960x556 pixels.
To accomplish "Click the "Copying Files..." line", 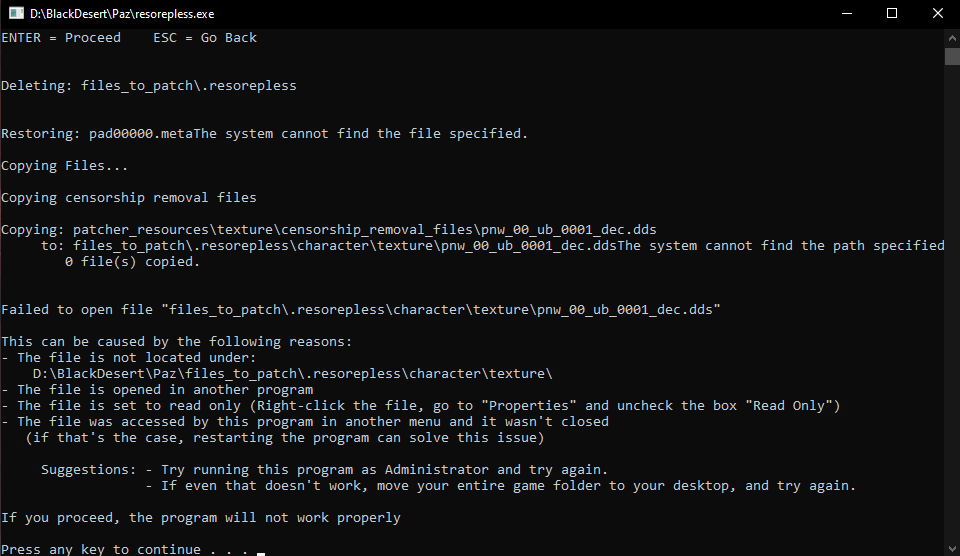I will tap(65, 166).
